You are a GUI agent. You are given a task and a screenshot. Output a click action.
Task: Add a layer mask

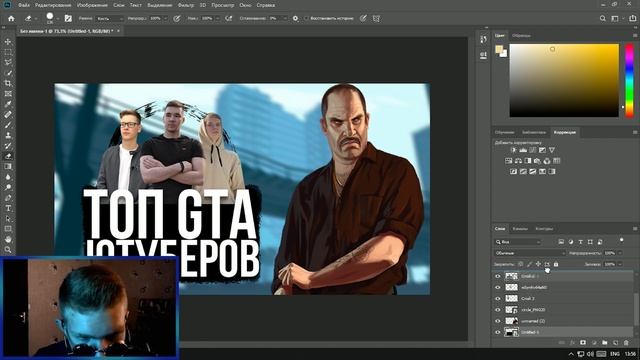[x=583, y=343]
